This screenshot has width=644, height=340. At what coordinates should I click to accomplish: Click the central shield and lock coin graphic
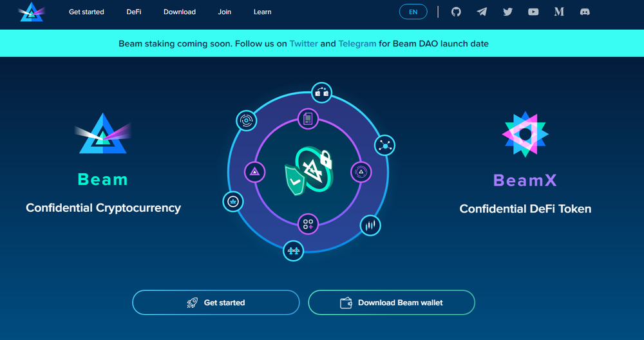tap(309, 171)
